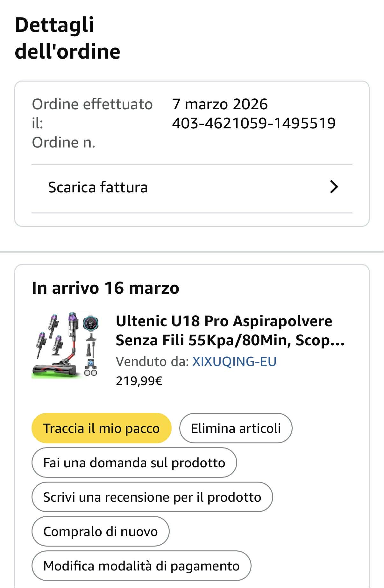Click the order date 7 marzo 2026

pyautogui.click(x=220, y=104)
